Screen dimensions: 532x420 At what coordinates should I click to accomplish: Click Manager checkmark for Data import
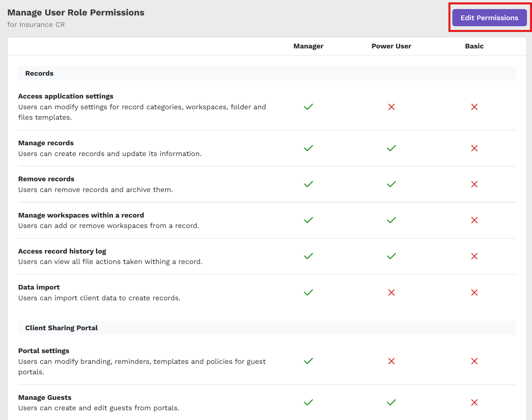pyautogui.click(x=308, y=293)
